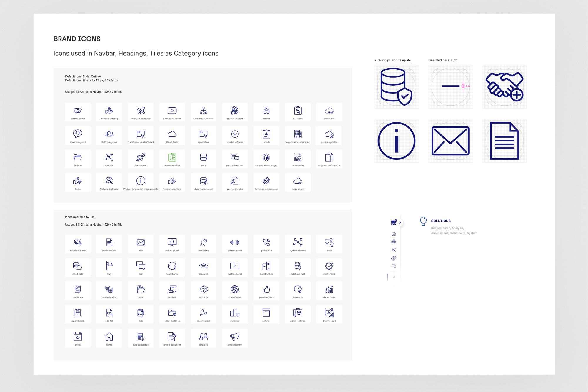Click the home icon in the mini navbar
Viewport: 588px width, 392px height.
[x=394, y=234]
